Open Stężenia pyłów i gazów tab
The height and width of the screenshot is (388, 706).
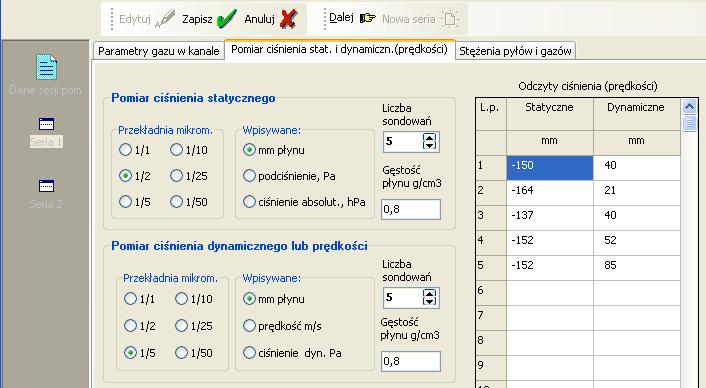515,51
